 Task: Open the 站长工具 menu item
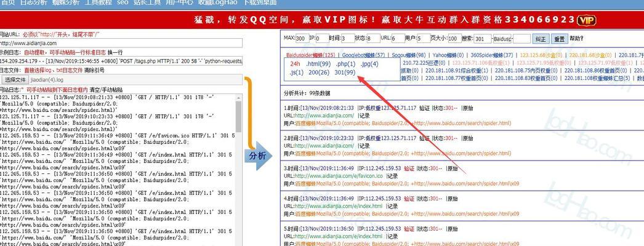click(147, 2)
